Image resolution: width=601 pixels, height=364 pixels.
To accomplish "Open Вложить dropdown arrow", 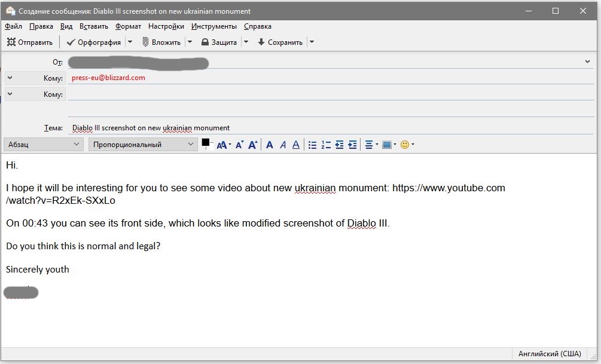I will point(190,42).
